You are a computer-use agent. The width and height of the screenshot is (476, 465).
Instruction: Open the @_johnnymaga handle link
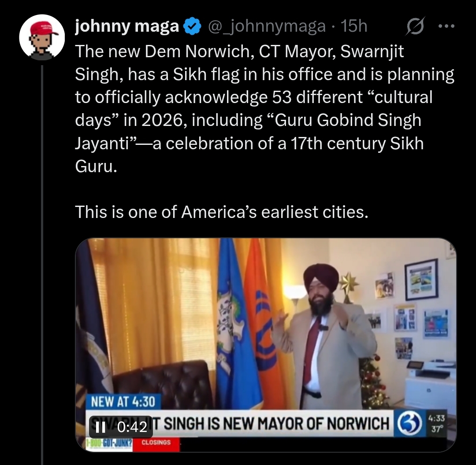(x=267, y=26)
